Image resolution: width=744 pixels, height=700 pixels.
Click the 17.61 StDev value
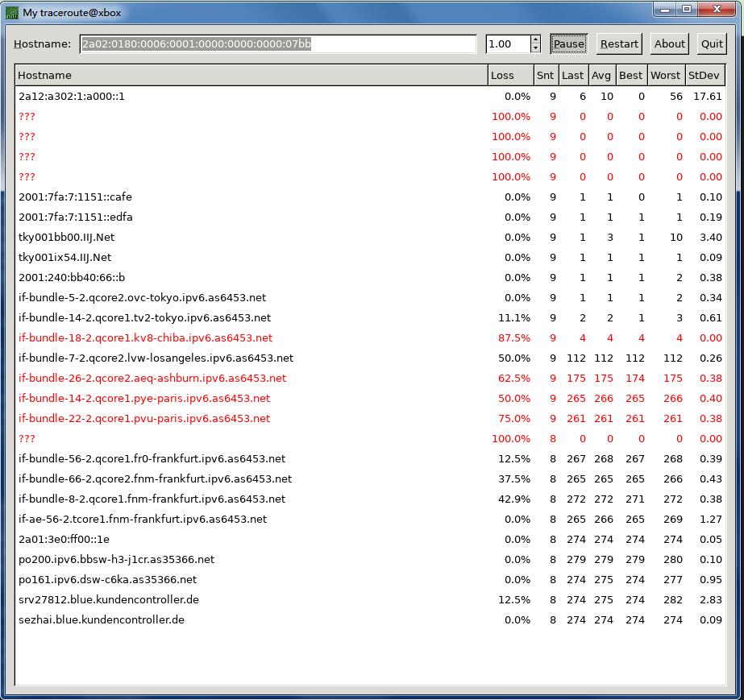pos(708,97)
